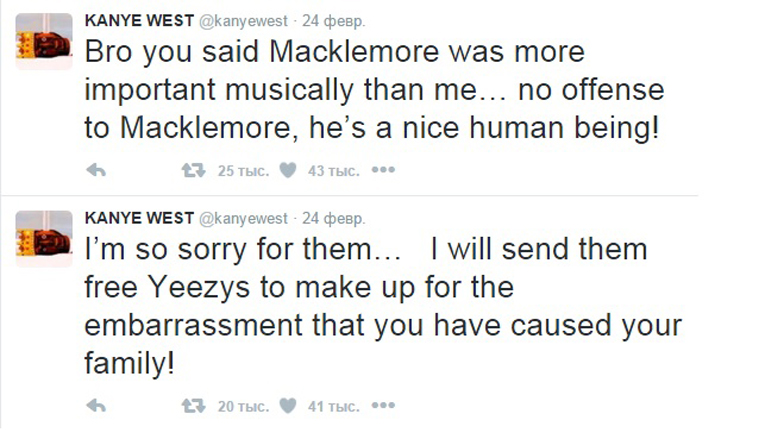Like the free Yeezys tweet
Viewport: 765px width, 438px height.
point(287,406)
